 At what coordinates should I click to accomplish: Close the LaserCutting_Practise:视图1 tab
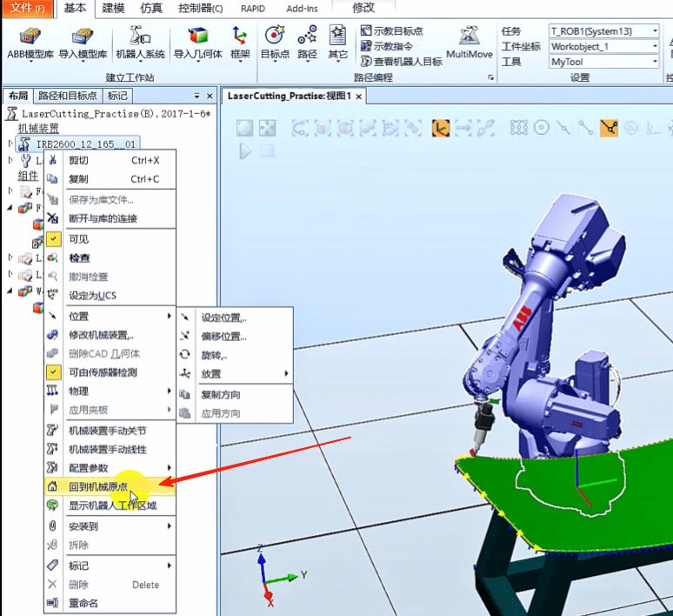click(x=359, y=97)
